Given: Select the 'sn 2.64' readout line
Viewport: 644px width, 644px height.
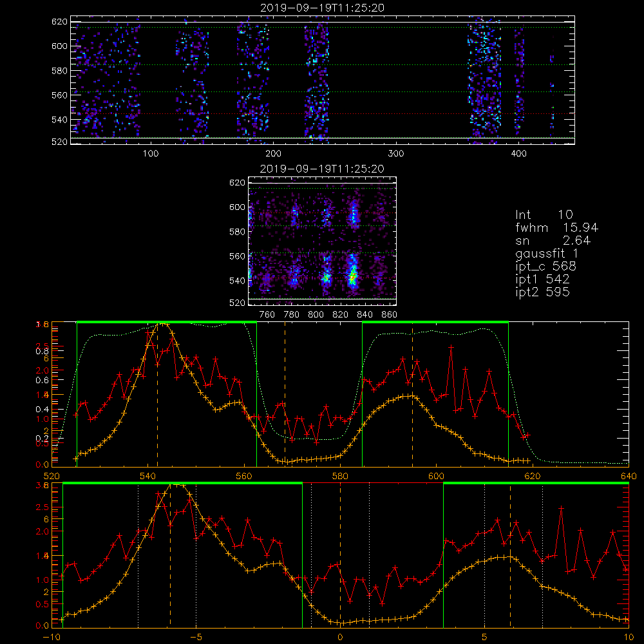Looking at the screenshot, I should coord(553,240).
